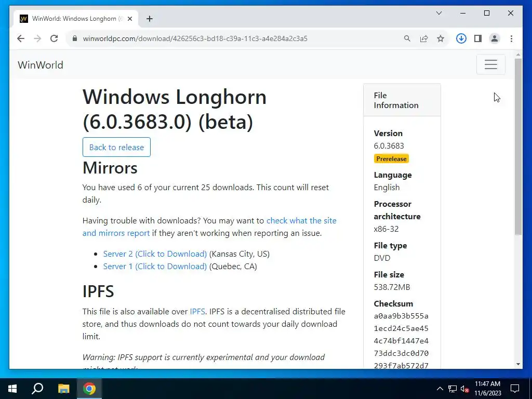The image size is (532, 399).
Task: Open tab search dropdown arrow
Action: pyautogui.click(x=438, y=13)
